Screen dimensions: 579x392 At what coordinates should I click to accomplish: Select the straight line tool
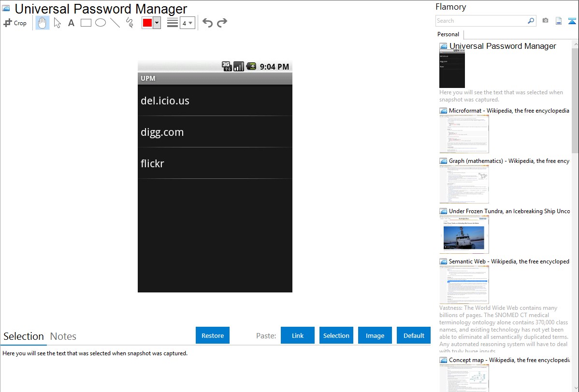(115, 23)
